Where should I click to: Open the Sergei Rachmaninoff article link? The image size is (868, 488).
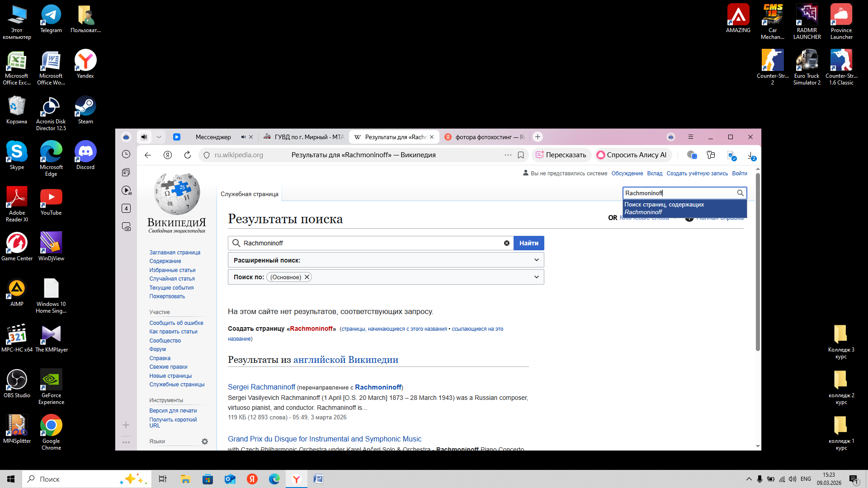click(x=261, y=387)
